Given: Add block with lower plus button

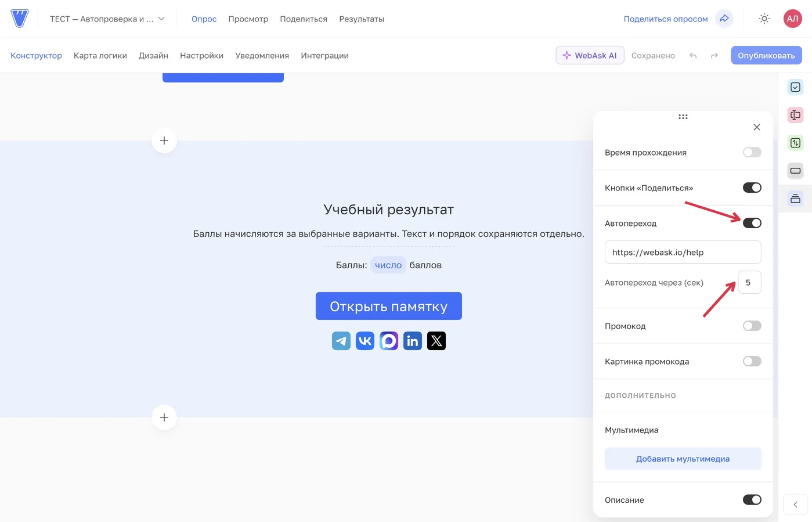Looking at the screenshot, I should [x=164, y=417].
